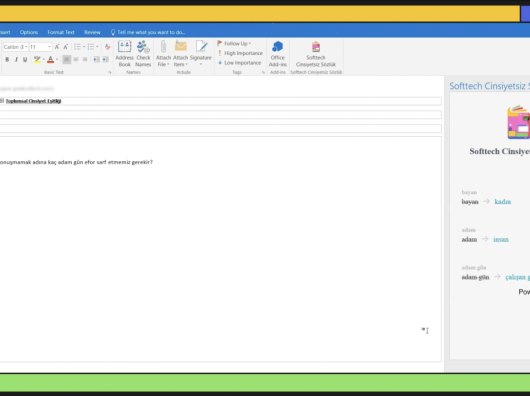Switch to the Options ribbon tab
The width and height of the screenshot is (530, 396).
[x=29, y=32]
